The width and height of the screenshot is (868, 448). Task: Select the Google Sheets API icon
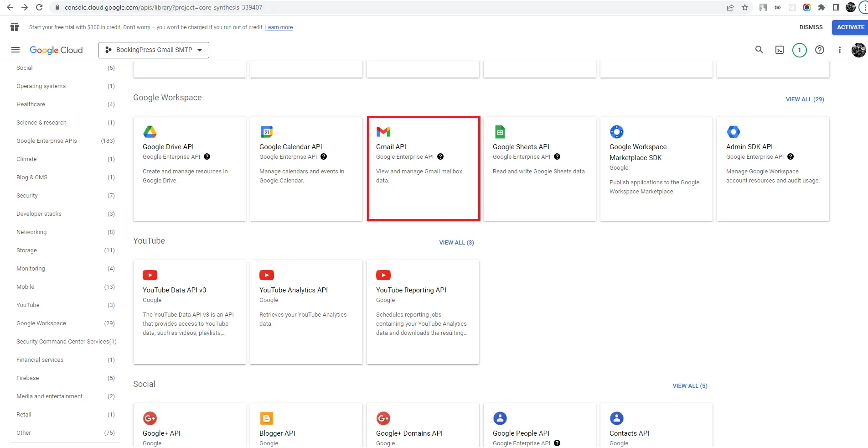[500, 132]
